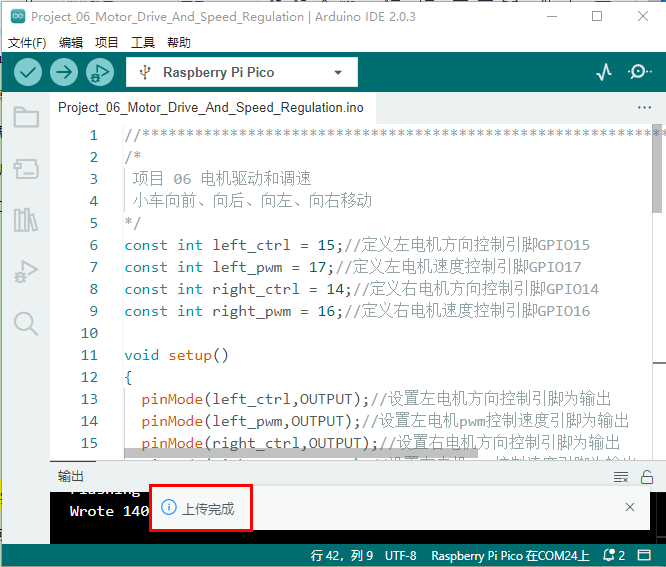Click the void setup() line

click(x=176, y=355)
